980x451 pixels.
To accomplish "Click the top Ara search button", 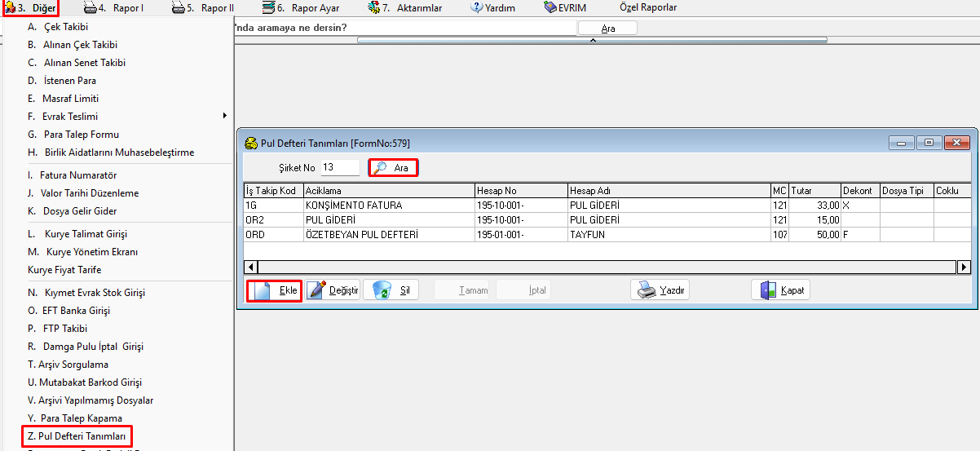I will pos(607,28).
